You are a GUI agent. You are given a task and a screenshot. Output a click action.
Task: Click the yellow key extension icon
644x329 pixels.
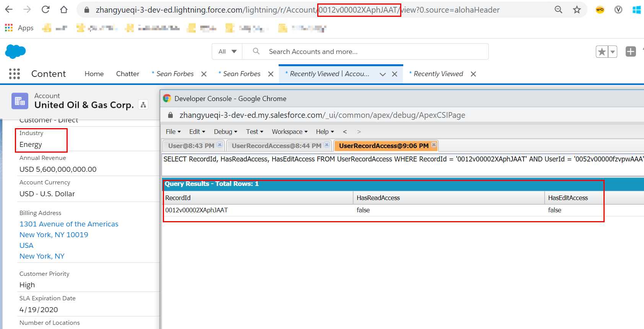pyautogui.click(x=600, y=10)
